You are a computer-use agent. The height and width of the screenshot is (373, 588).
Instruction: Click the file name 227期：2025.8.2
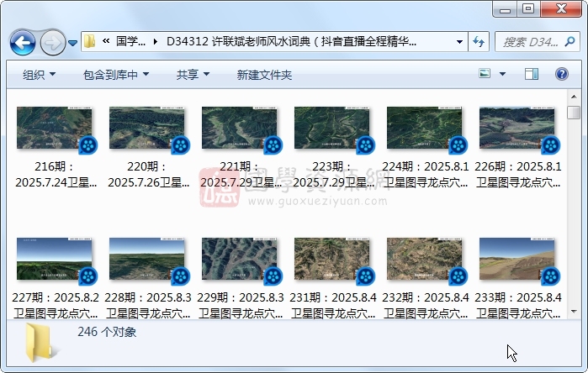(x=56, y=305)
